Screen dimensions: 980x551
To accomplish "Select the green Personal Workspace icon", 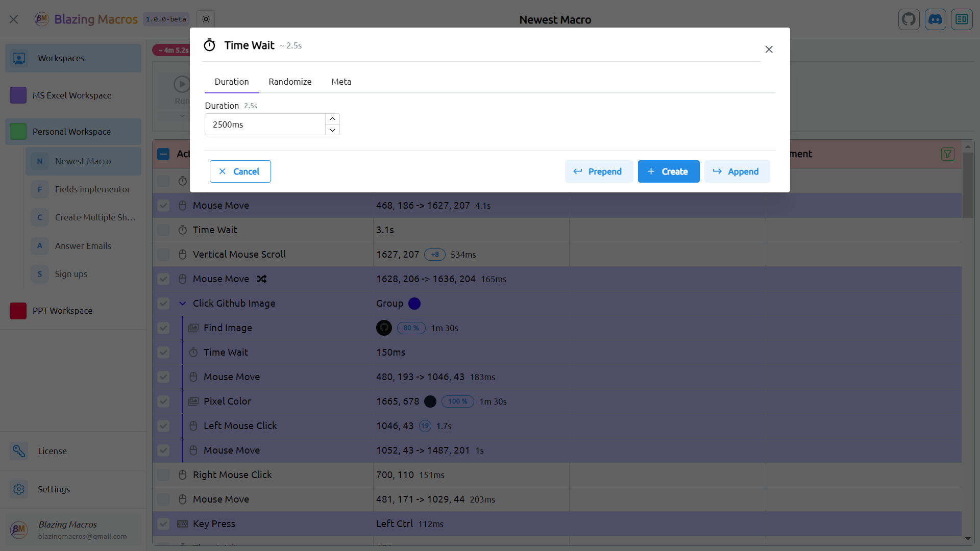I will 18,132.
